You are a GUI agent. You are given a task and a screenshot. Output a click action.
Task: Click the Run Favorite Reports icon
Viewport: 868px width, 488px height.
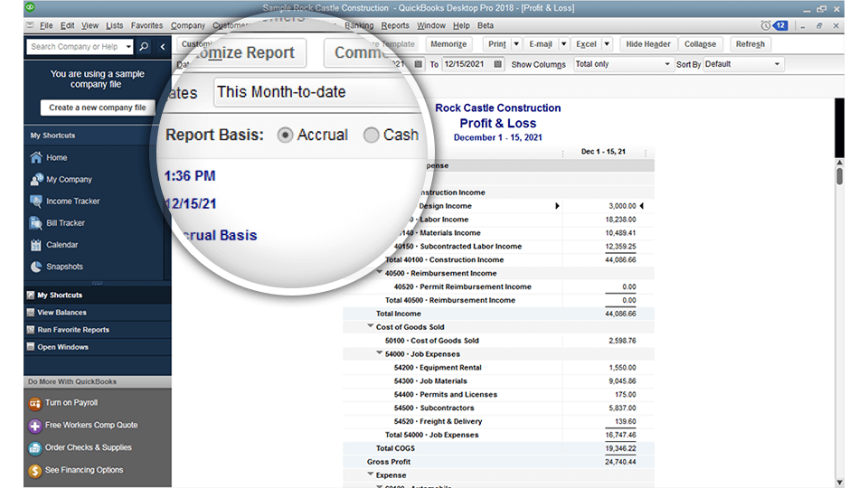tap(31, 329)
